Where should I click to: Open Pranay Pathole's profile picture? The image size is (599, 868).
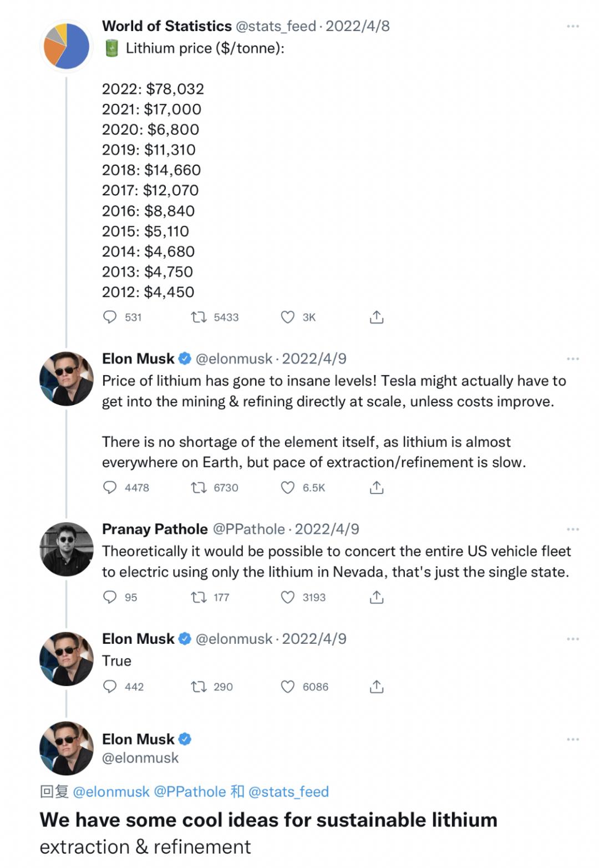(x=67, y=549)
